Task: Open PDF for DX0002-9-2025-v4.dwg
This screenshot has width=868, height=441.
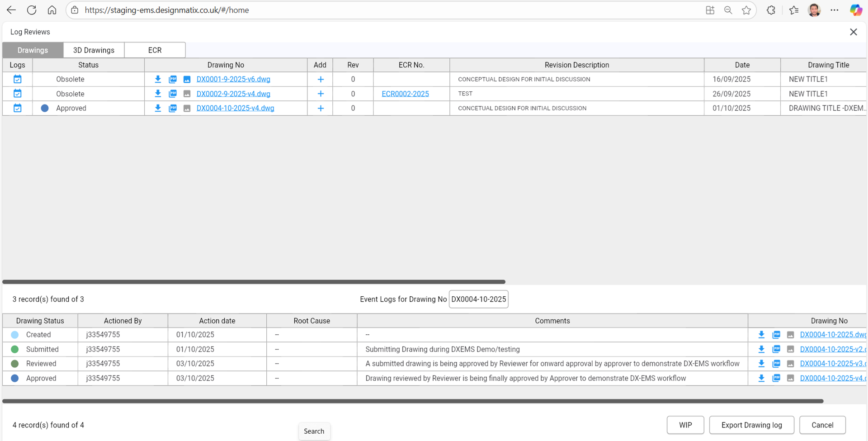Action: pyautogui.click(x=173, y=94)
